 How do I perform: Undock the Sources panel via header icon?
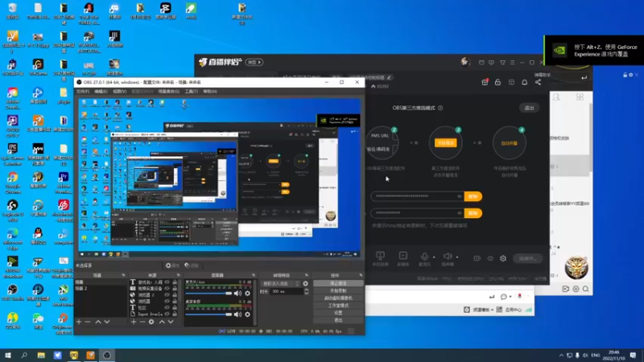178,275
